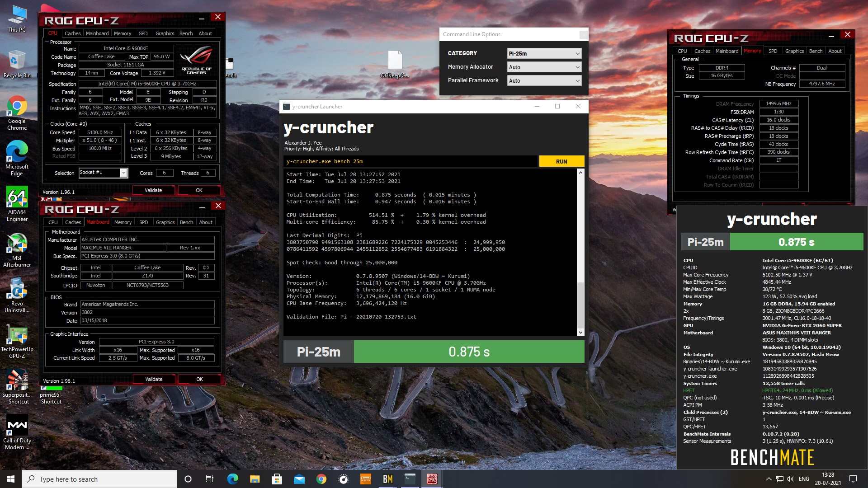Switch to BenchMate BM taskbar icon
Screen dimensions: 868x488
388,479
